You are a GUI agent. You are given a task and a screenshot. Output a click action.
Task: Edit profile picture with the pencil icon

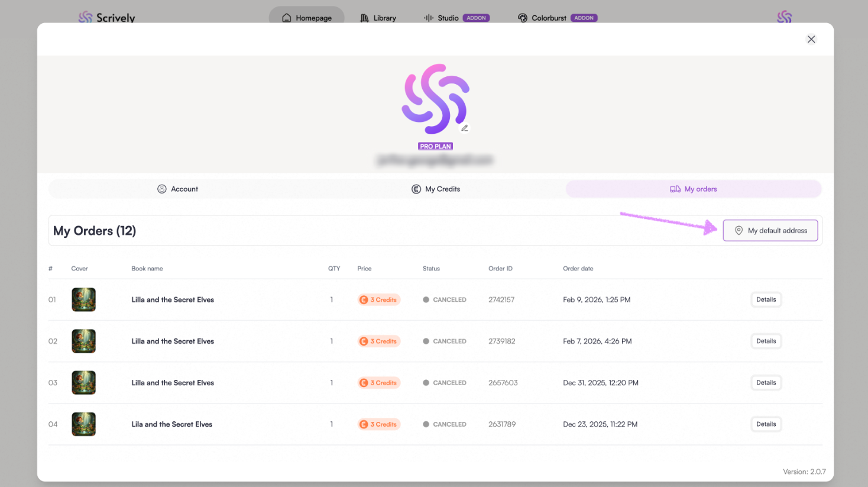pyautogui.click(x=465, y=128)
